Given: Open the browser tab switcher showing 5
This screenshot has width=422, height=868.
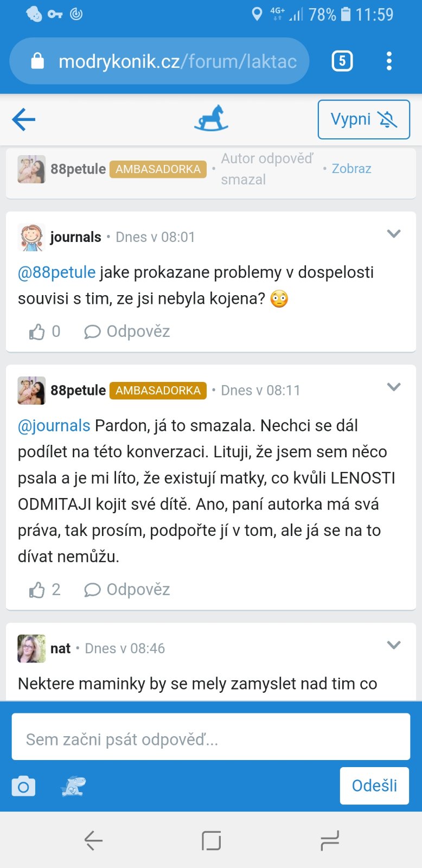Looking at the screenshot, I should pyautogui.click(x=342, y=61).
